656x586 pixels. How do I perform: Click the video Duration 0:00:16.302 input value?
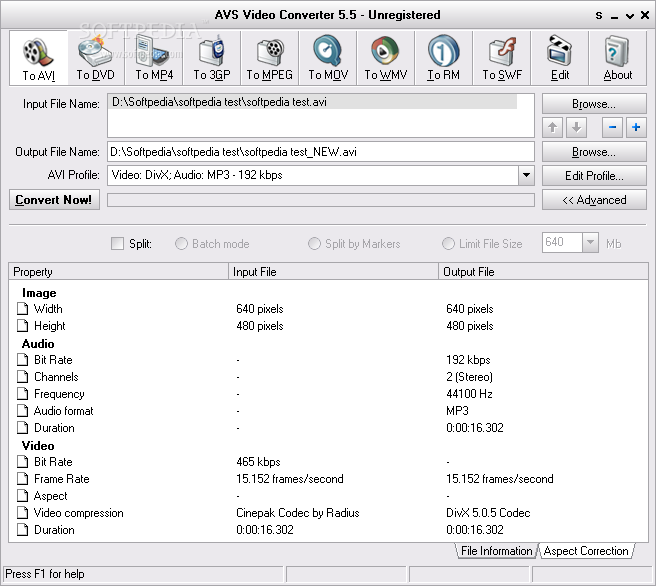[265, 530]
